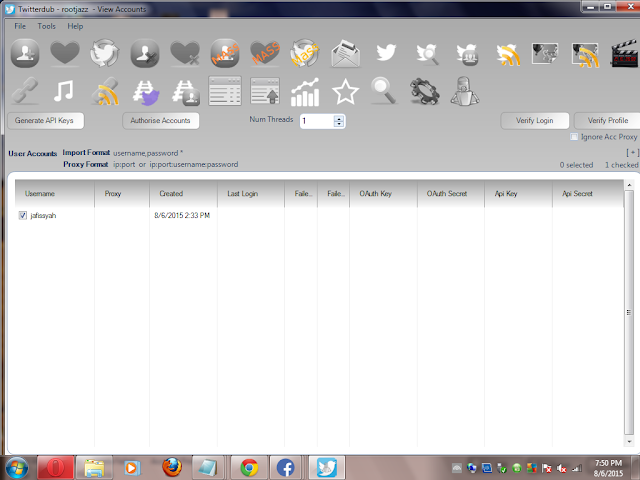
Task: Expand the [+] user accounts panel
Action: coord(633,153)
